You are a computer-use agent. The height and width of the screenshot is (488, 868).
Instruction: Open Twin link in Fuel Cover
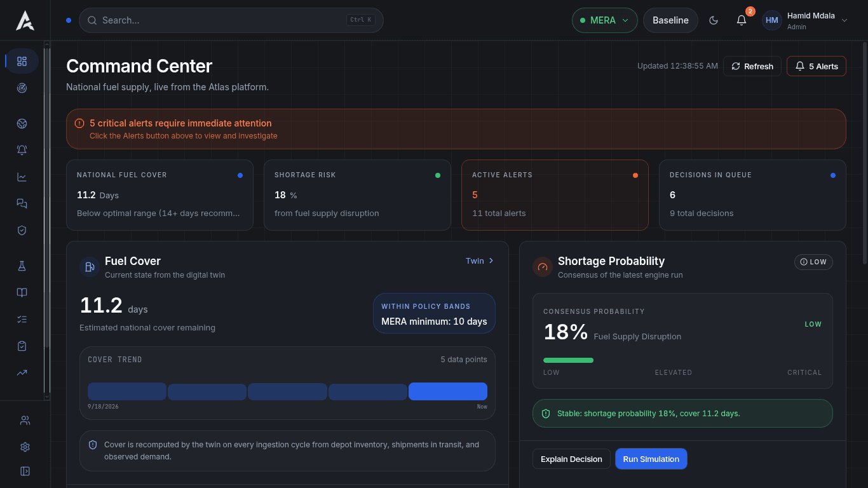[480, 261]
